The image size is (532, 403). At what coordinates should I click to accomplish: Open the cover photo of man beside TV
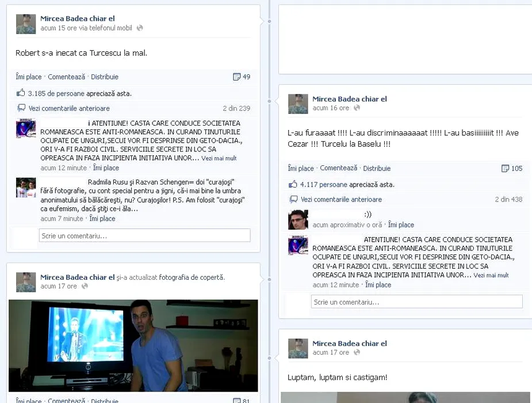coord(133,345)
